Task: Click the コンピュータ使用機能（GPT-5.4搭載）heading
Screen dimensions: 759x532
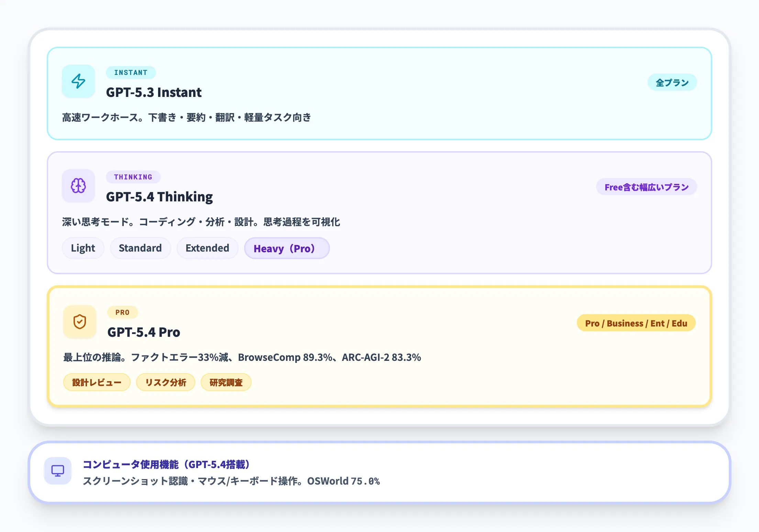Action: point(166,464)
